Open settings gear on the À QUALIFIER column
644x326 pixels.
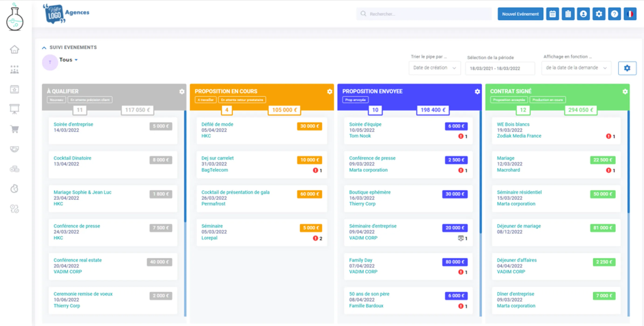182,92
